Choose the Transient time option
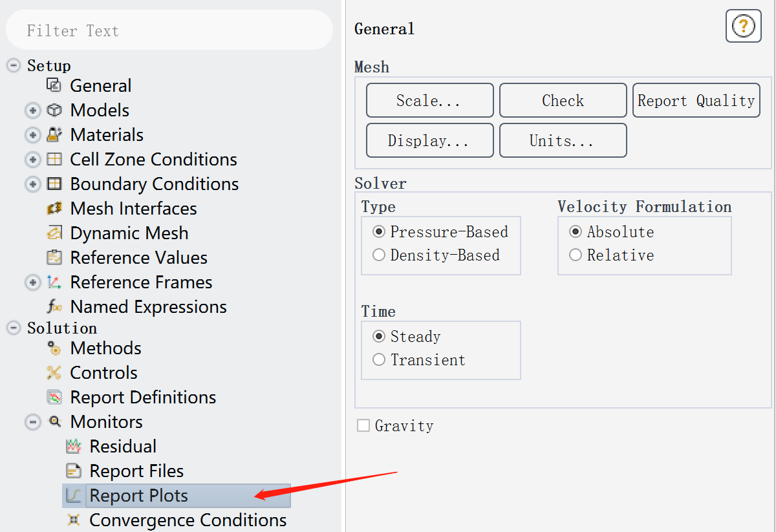Image resolution: width=776 pixels, height=532 pixels. coord(379,360)
